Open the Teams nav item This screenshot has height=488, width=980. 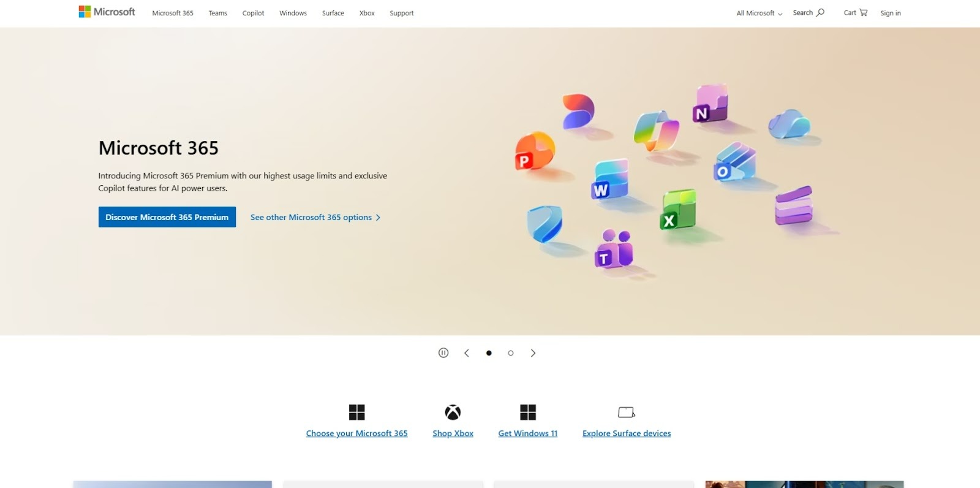217,13
